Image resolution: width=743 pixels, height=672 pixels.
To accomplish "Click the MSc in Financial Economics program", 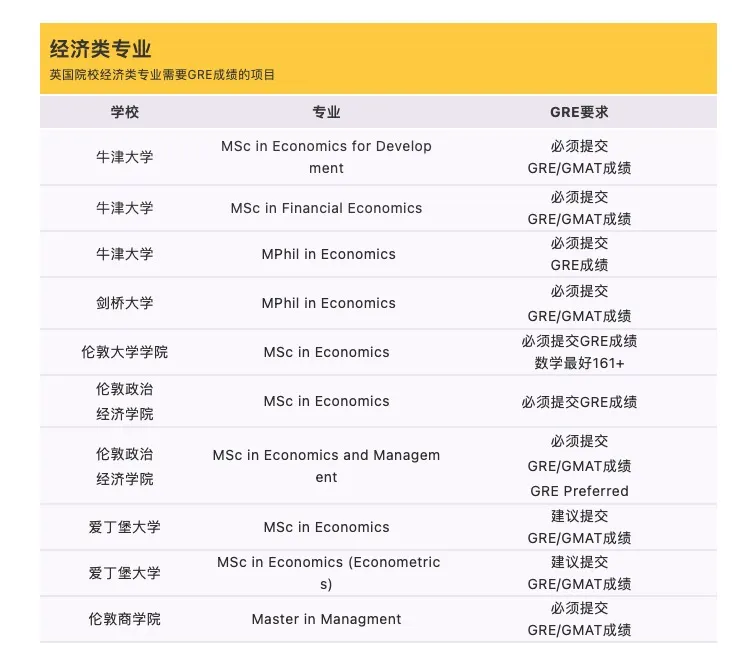I will pos(326,208).
